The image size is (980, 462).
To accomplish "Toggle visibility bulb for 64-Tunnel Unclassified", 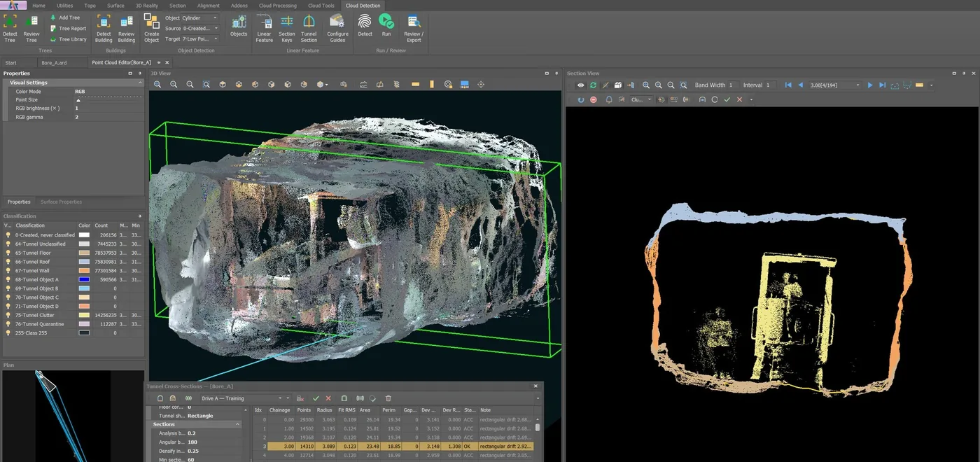I will tap(8, 244).
